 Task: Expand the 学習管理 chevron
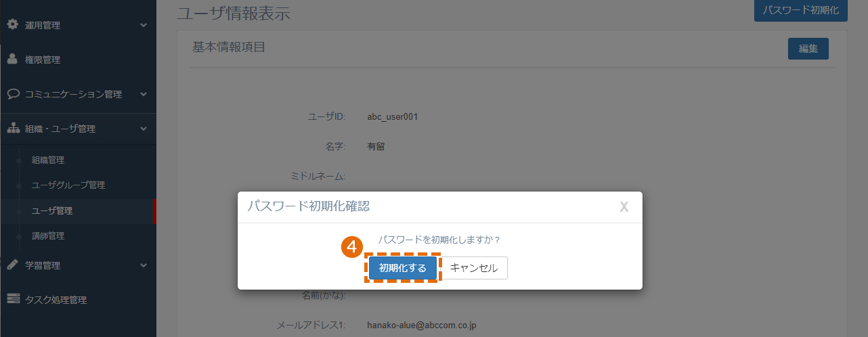coord(144,265)
